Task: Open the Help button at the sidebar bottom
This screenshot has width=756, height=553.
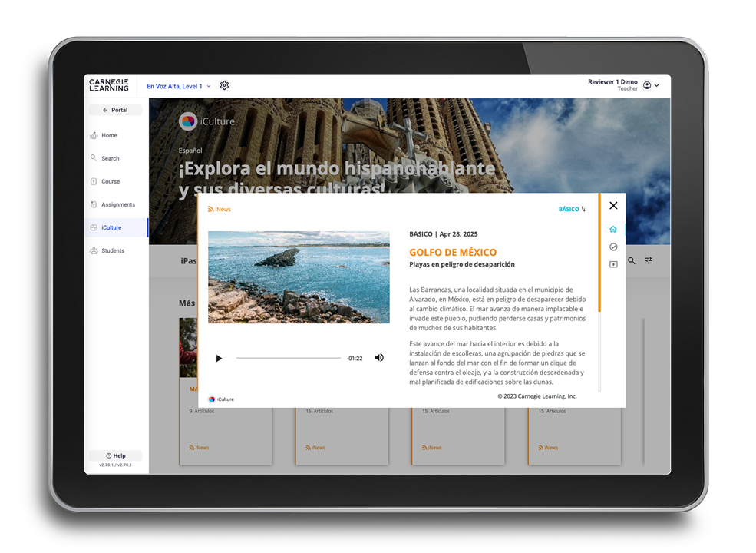Action: point(116,455)
